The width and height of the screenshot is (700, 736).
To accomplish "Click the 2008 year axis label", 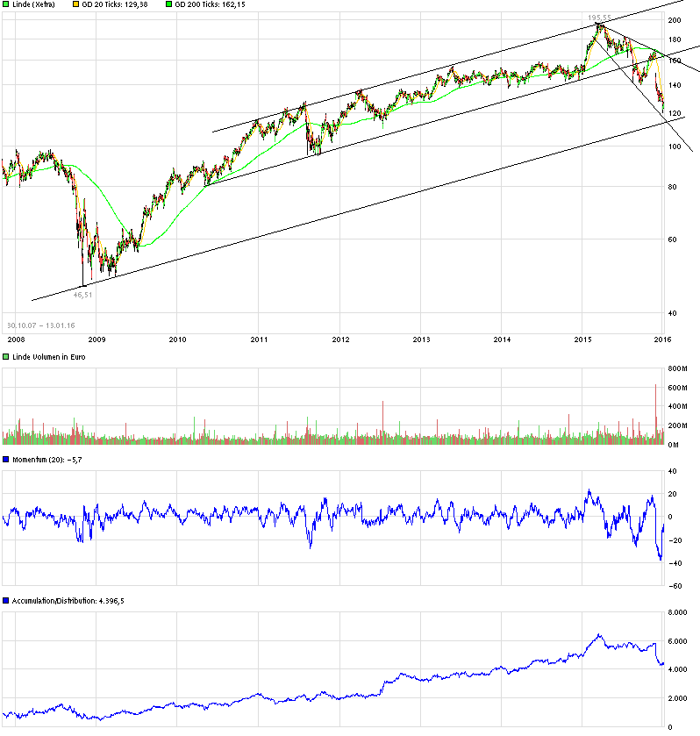I will 16,339.
